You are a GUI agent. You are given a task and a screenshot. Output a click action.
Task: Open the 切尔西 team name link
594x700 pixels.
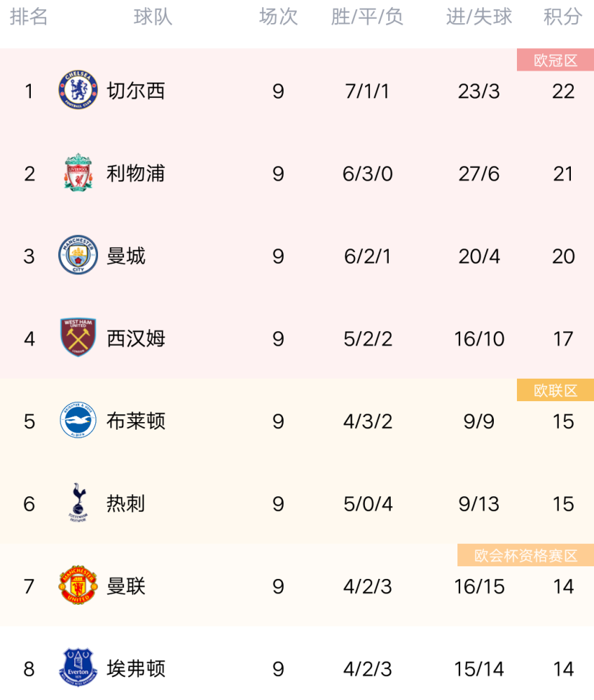(x=136, y=91)
